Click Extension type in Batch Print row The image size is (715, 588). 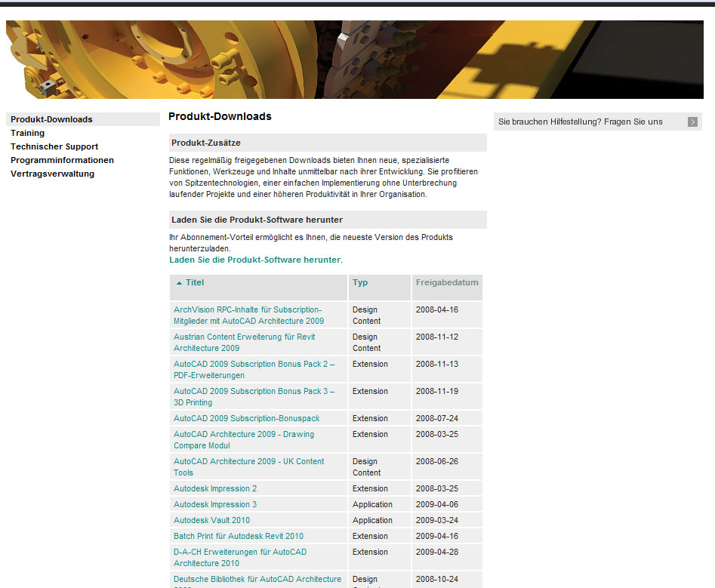[370, 536]
